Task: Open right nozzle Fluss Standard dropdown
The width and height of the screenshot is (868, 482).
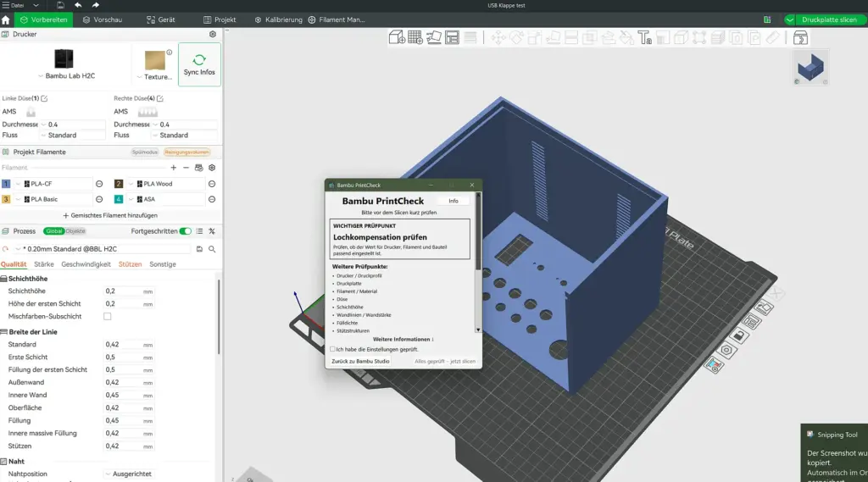Action: 185,135
